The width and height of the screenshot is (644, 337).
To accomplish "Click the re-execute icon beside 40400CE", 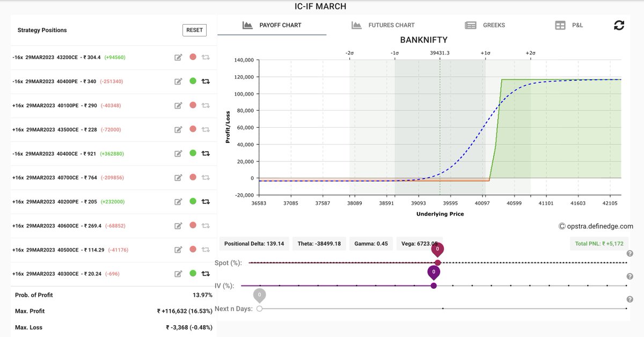I will pos(206,153).
